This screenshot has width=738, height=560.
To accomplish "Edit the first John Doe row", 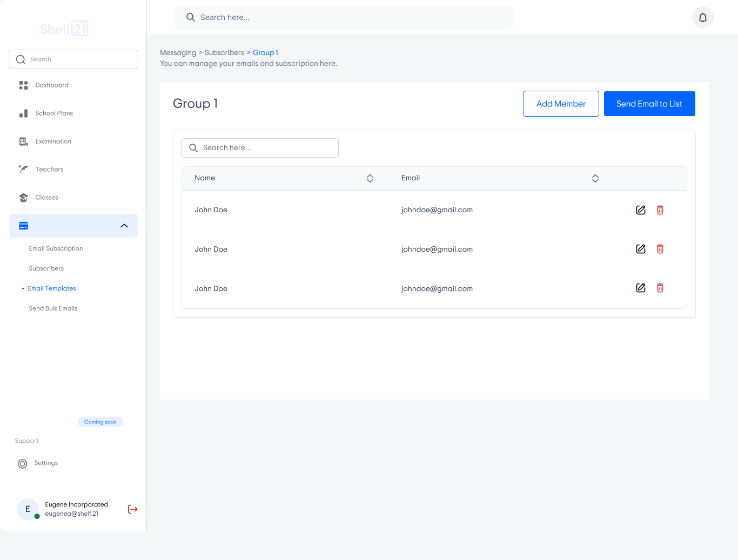I will pyautogui.click(x=641, y=210).
